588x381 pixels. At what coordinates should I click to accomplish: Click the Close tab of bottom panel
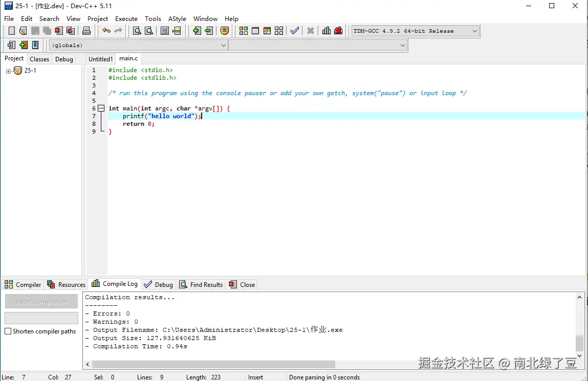(x=242, y=285)
